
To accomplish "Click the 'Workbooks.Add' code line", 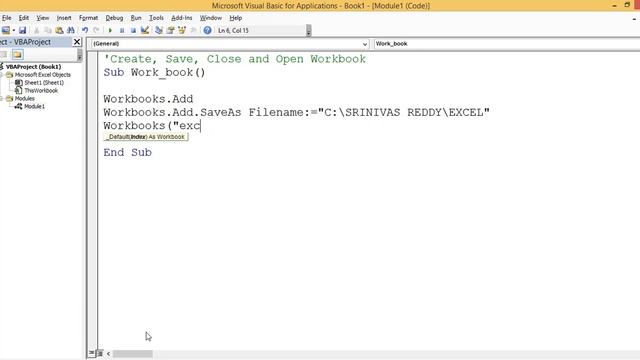I will [x=148, y=99].
